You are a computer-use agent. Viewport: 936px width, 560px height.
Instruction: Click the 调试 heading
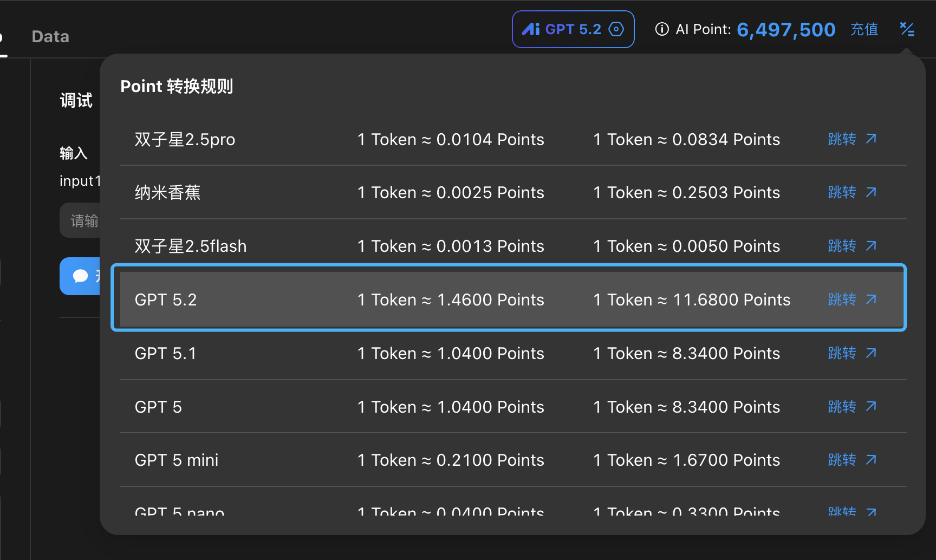76,100
